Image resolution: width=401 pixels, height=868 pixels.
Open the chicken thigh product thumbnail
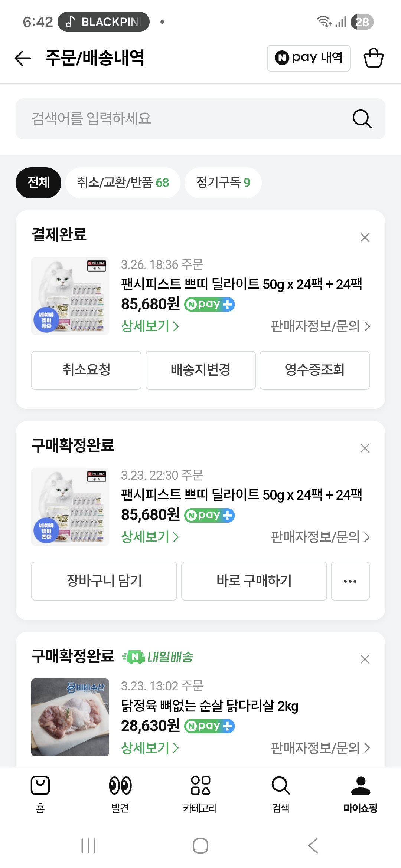[x=70, y=717]
